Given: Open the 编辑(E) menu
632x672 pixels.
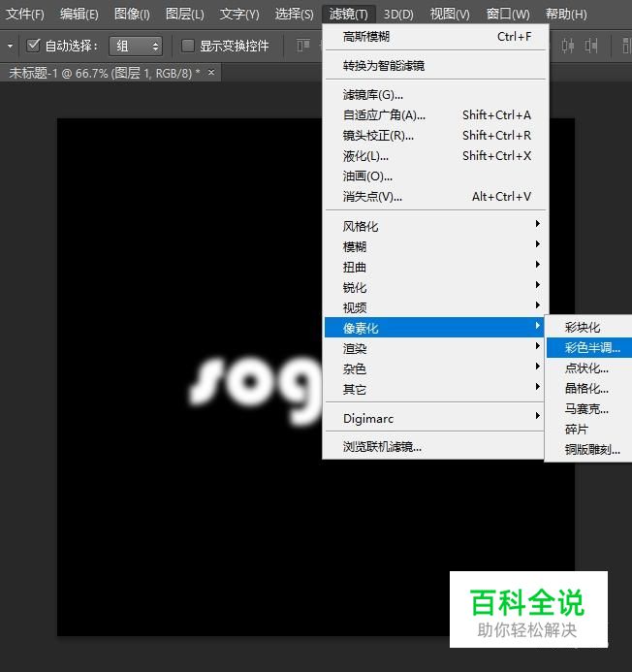Looking at the screenshot, I should point(79,15).
